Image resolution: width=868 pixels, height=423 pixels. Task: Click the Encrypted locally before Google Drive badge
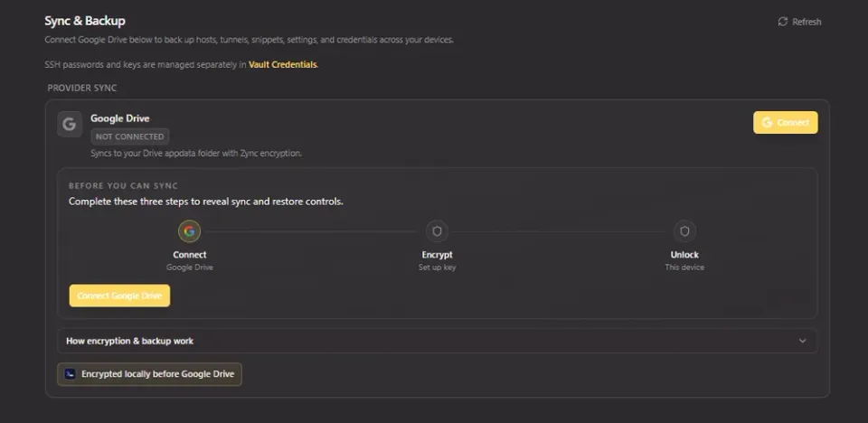(x=149, y=374)
